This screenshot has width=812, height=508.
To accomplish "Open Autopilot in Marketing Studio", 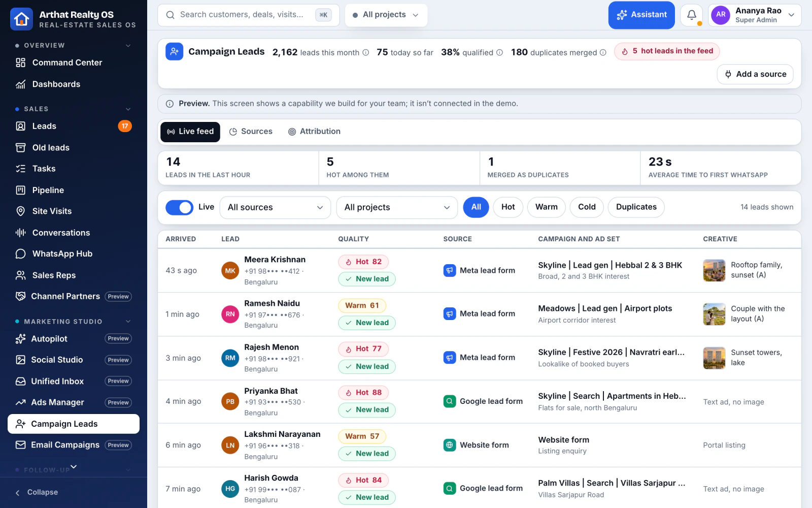I will (74, 339).
